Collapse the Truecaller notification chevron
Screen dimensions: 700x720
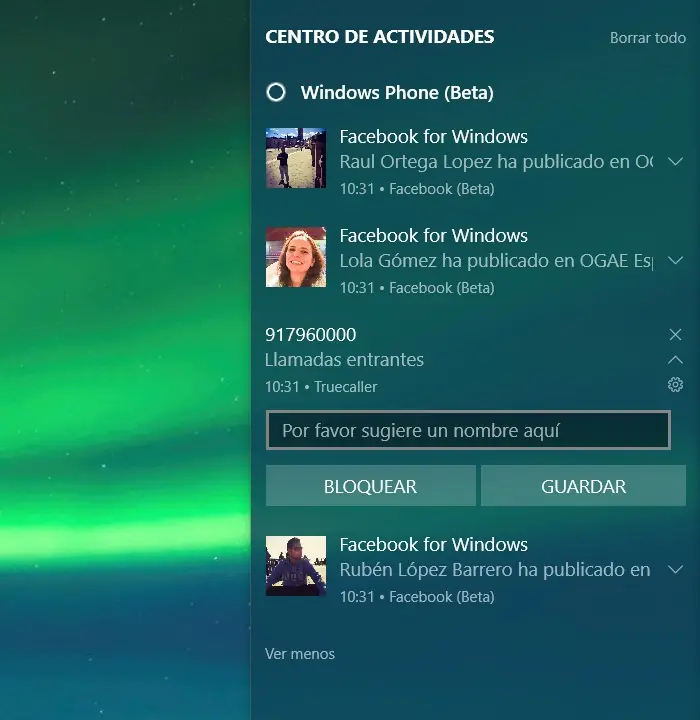pyautogui.click(x=675, y=360)
